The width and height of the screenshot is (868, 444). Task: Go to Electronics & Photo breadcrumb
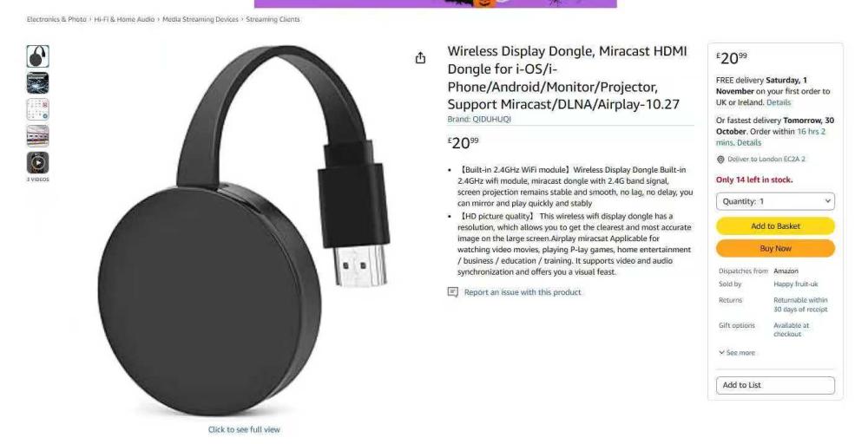(x=56, y=19)
